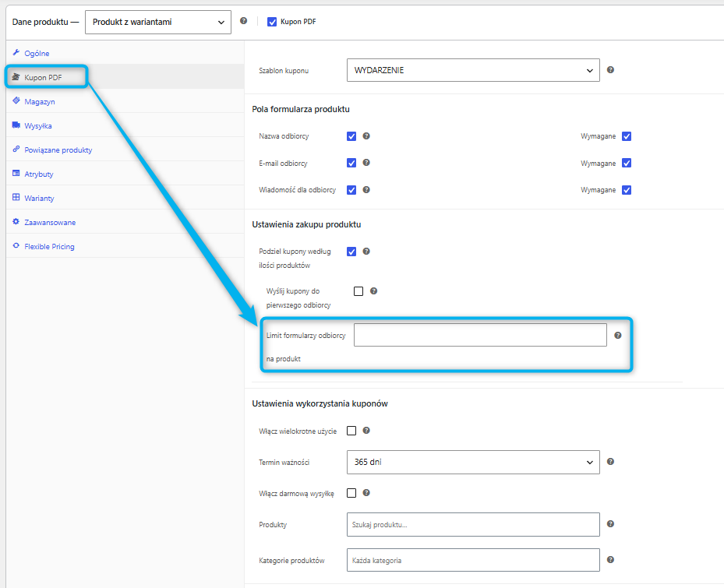Click the Dane produktu label

pos(45,22)
